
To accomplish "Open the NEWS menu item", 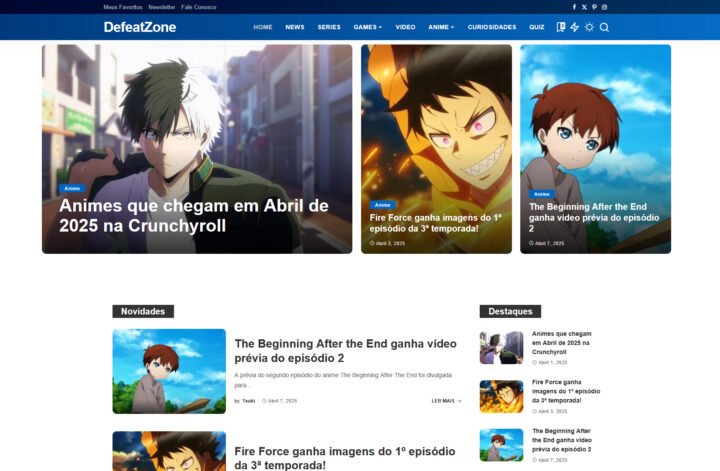I will tap(295, 27).
